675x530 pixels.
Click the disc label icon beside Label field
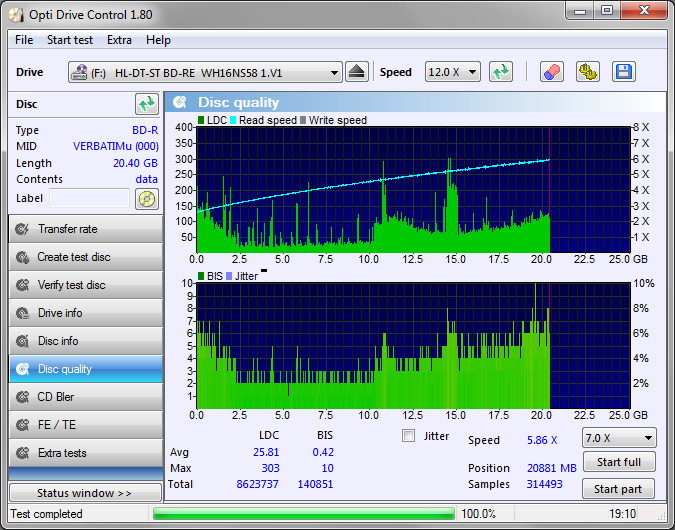pyautogui.click(x=147, y=198)
